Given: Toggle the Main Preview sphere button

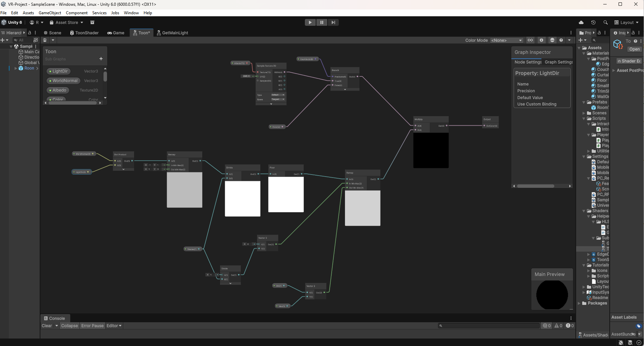Looking at the screenshot, I should 552,40.
